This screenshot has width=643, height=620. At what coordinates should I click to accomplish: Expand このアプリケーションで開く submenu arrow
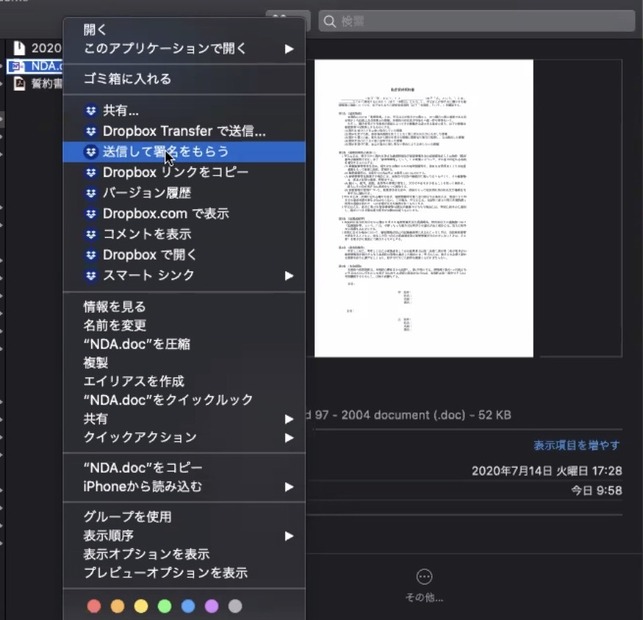[x=289, y=49]
